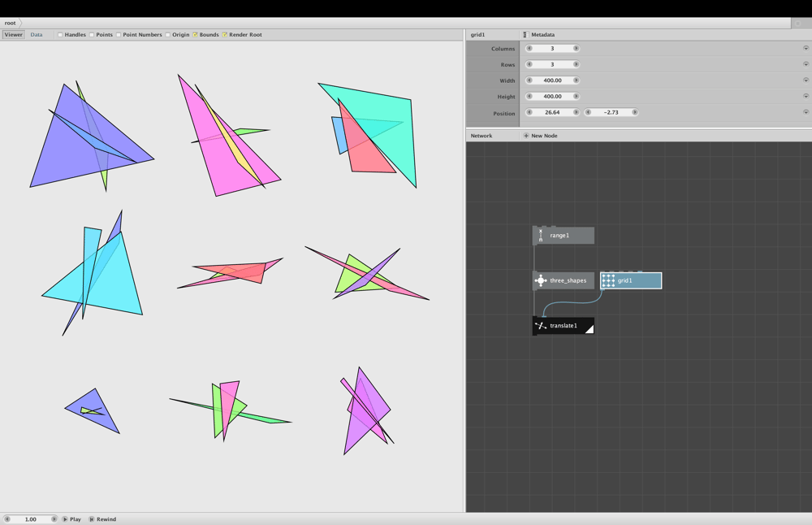
Task: Increase frame number with right arrow
Action: 54,518
